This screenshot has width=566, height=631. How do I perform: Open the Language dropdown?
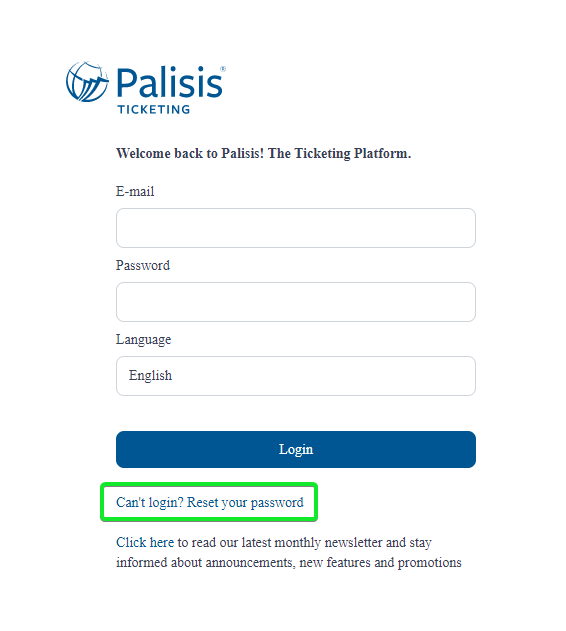tap(296, 376)
